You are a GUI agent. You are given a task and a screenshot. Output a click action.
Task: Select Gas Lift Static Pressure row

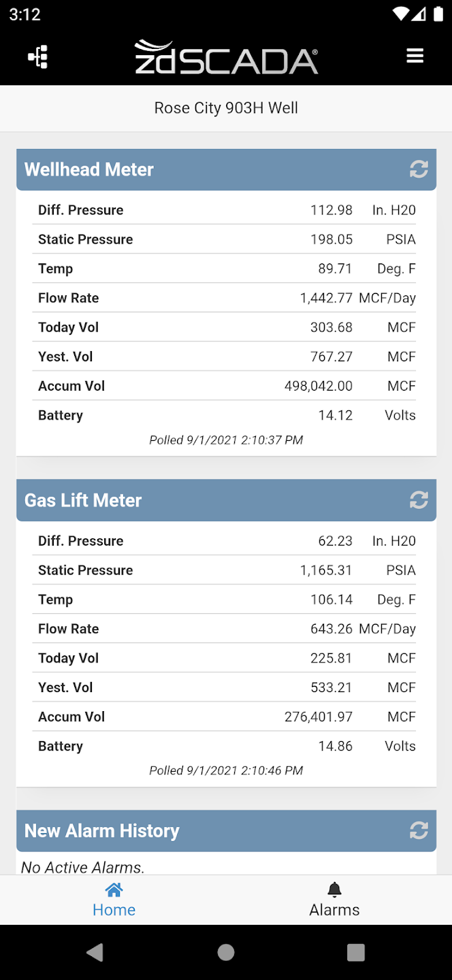(x=227, y=570)
